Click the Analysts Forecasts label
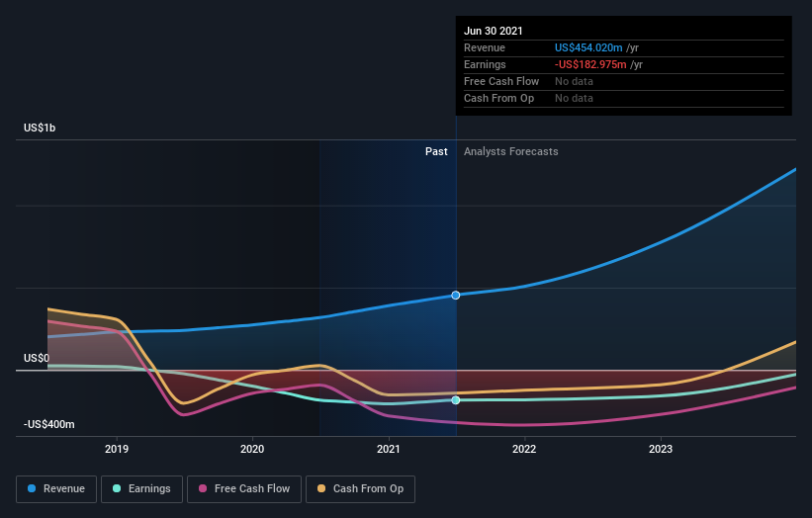Screen dimensions: 812x518 point(511,151)
